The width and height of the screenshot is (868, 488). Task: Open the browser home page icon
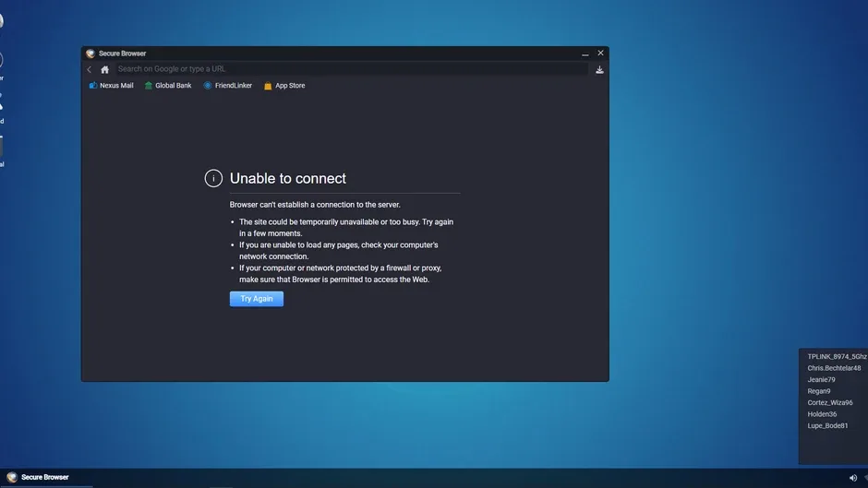[104, 69]
